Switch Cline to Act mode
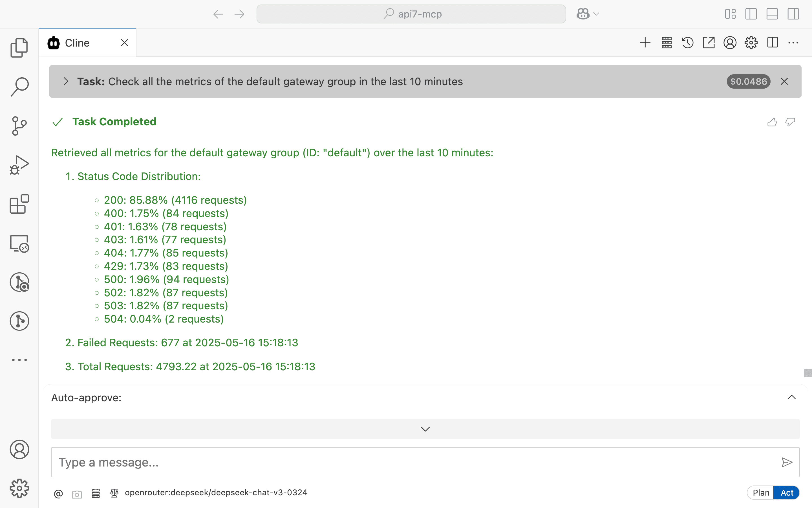 pyautogui.click(x=787, y=492)
